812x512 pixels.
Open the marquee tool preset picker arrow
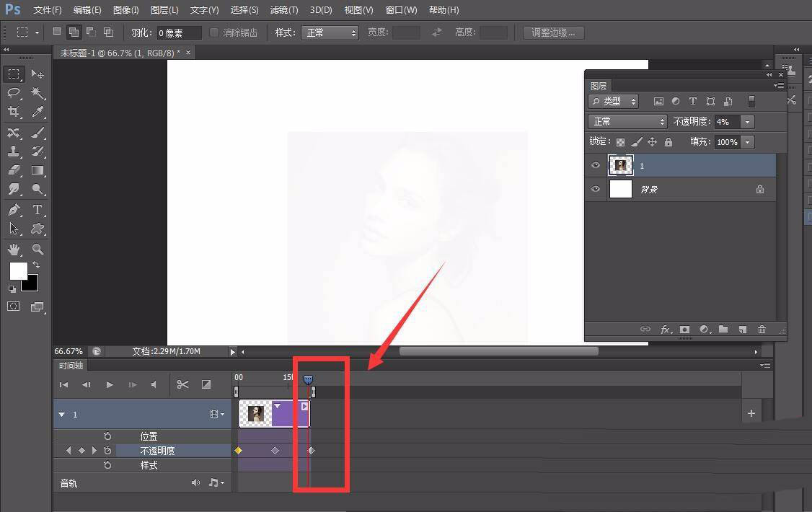(37, 32)
